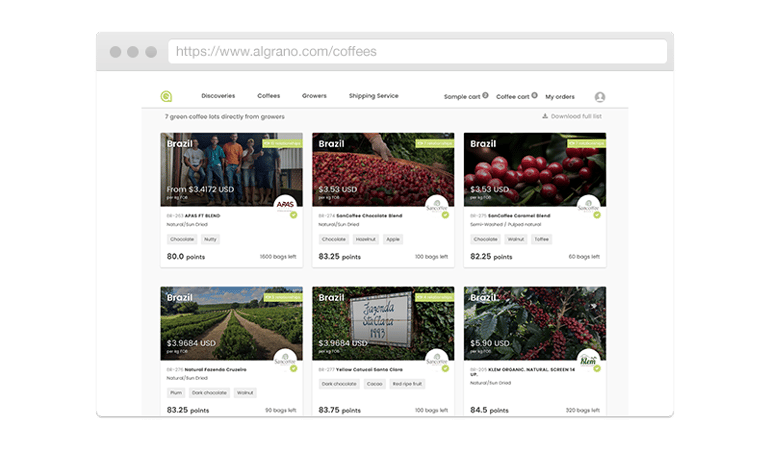Open the user profile avatar icon
Viewport: 770px width, 452px height.
[600, 97]
